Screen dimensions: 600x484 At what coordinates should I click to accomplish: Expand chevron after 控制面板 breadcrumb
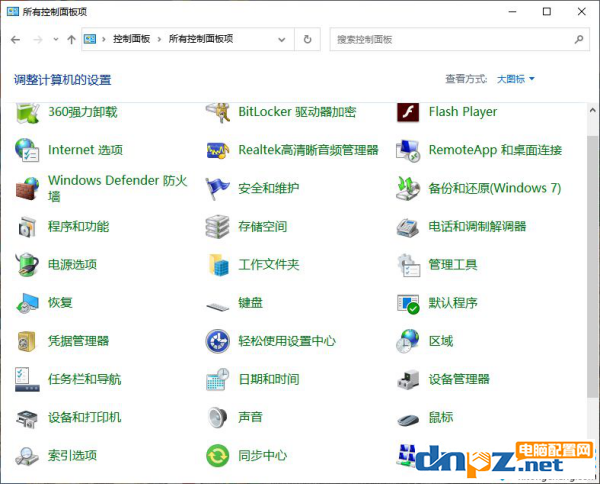coord(160,39)
